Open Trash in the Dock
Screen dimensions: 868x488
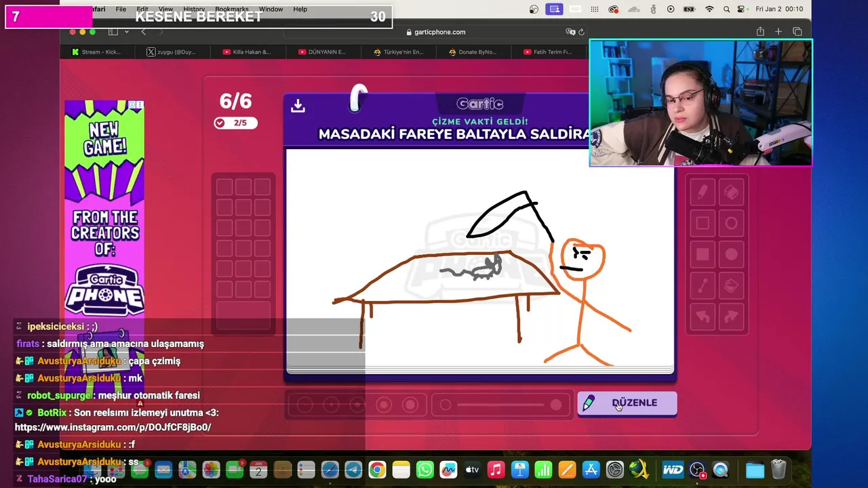tap(778, 470)
